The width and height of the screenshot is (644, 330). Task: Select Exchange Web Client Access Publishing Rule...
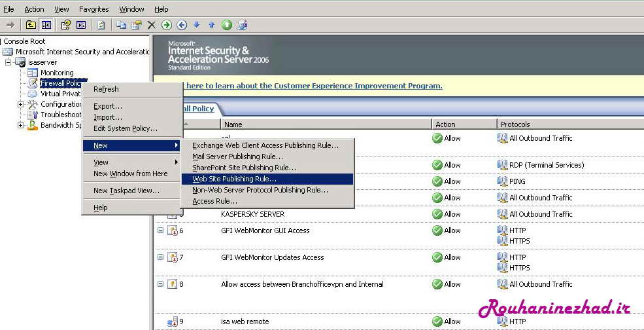[267, 145]
